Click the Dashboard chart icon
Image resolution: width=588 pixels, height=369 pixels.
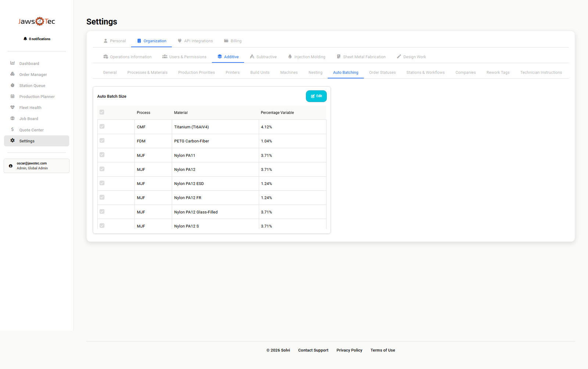pos(12,63)
